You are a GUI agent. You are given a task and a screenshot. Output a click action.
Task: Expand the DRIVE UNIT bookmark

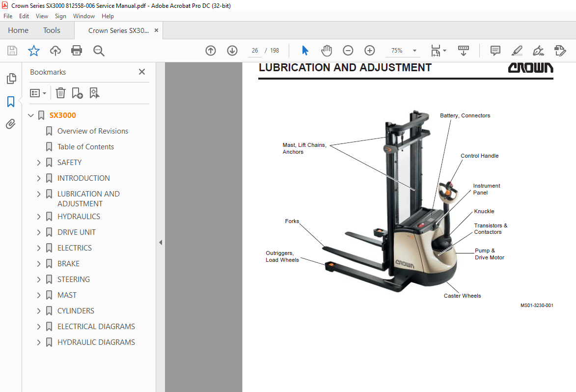[x=39, y=232]
